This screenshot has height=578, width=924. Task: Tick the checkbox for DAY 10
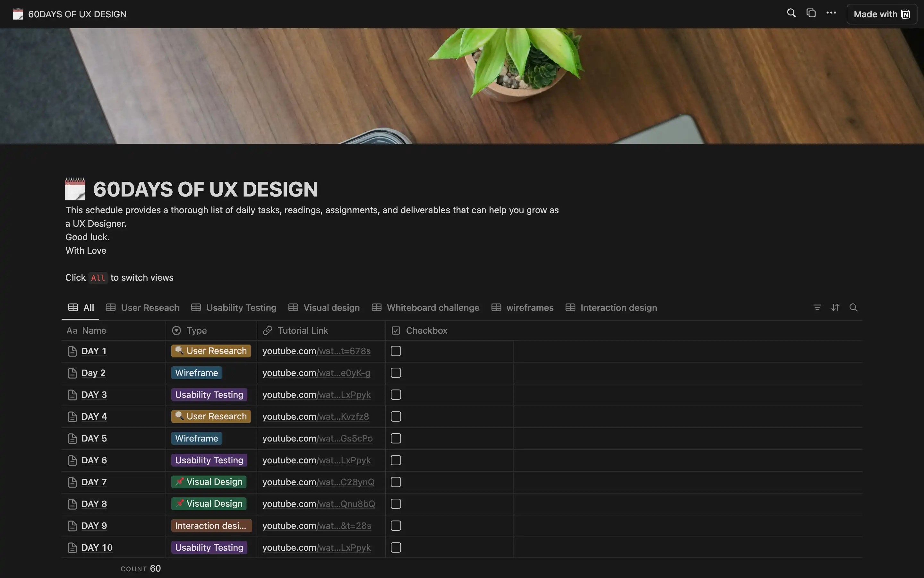[x=396, y=547]
